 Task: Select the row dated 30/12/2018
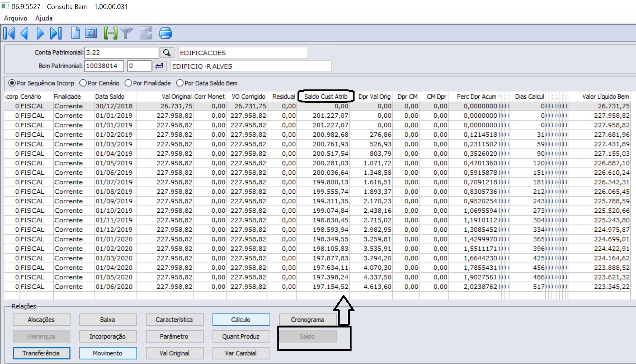click(x=317, y=106)
